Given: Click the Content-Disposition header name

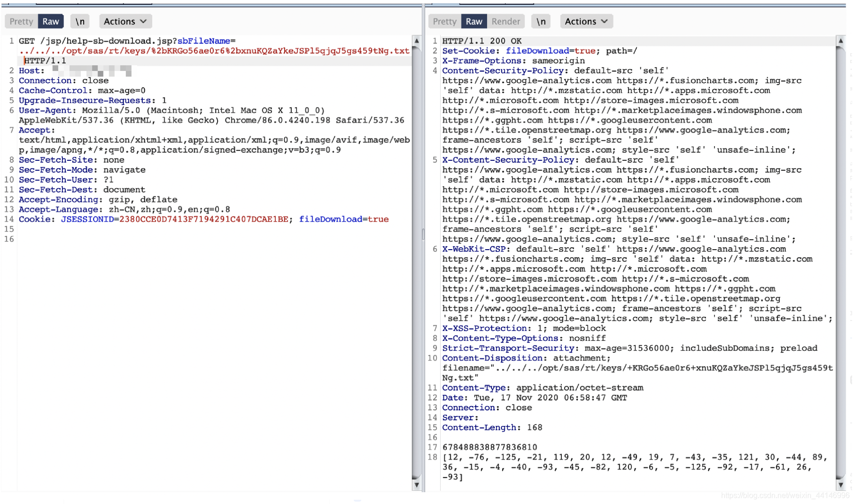Looking at the screenshot, I should point(492,358).
